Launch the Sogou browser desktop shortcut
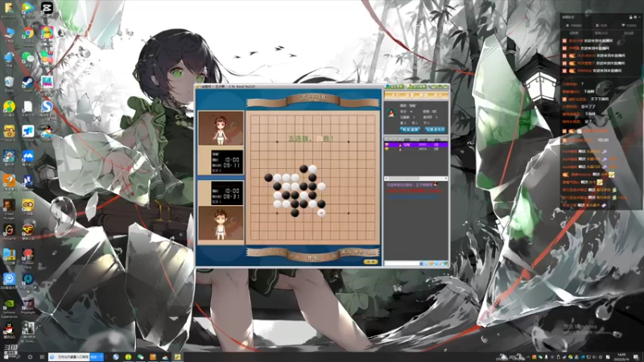Image resolution: width=644 pixels, height=362 pixels. 47,107
